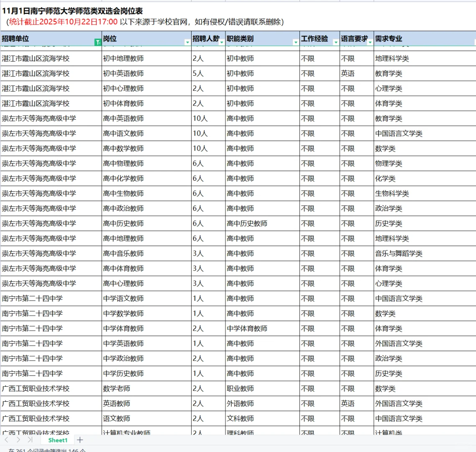The width and height of the screenshot is (476, 452).
Task: Select the 中学语文教师 cell
Action: tap(146, 298)
